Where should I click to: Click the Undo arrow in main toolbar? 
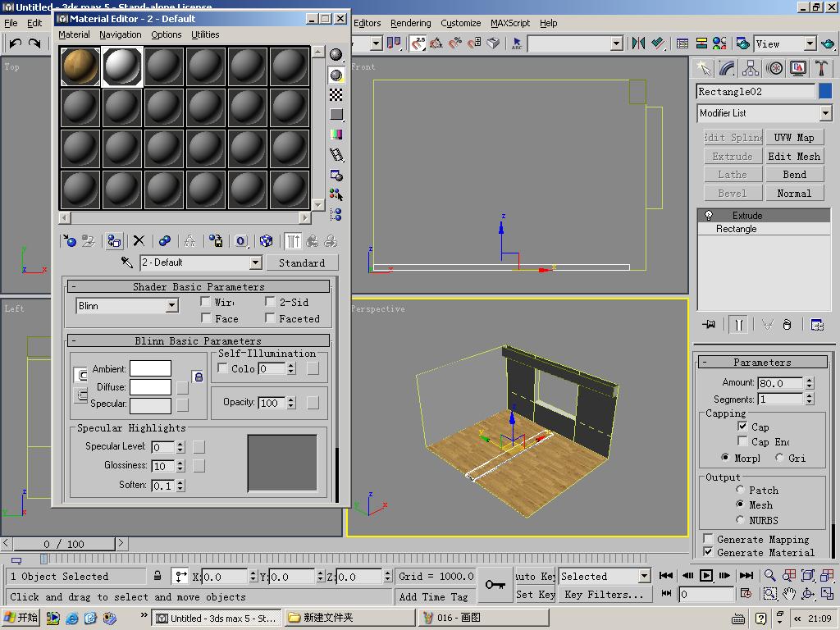[x=15, y=43]
